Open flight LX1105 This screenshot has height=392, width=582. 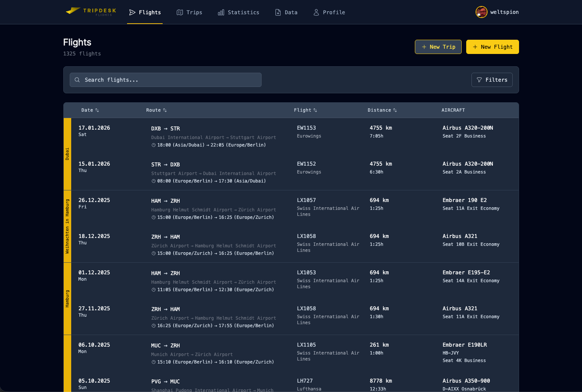pos(306,345)
